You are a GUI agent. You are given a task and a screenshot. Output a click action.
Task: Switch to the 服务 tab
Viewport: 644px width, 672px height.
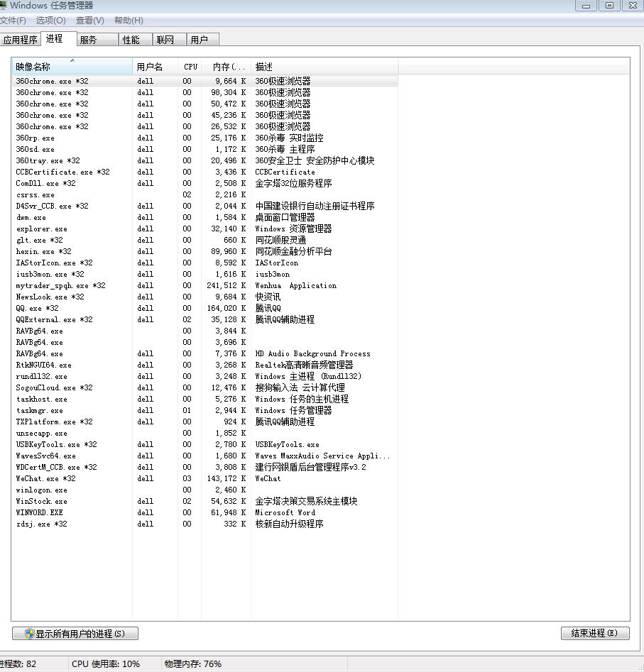coord(97,40)
